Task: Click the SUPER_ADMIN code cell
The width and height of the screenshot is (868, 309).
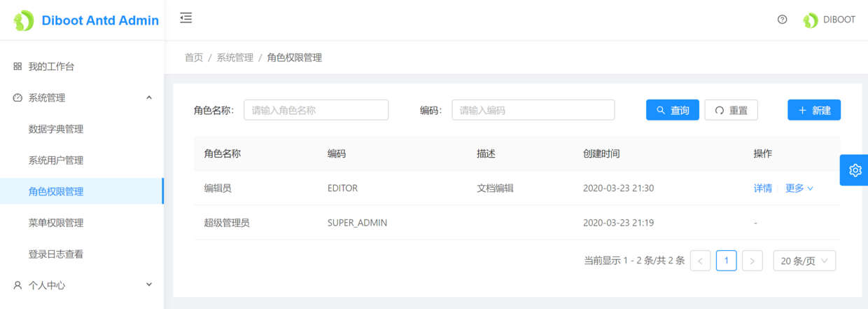Action: pyautogui.click(x=358, y=223)
